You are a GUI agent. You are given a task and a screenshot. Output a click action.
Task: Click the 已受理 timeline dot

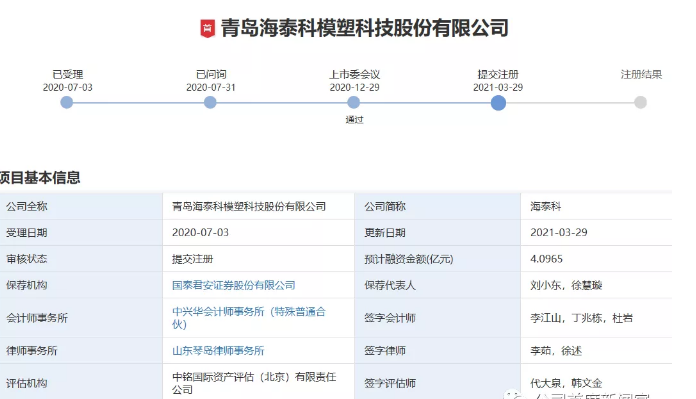pyautogui.click(x=67, y=103)
